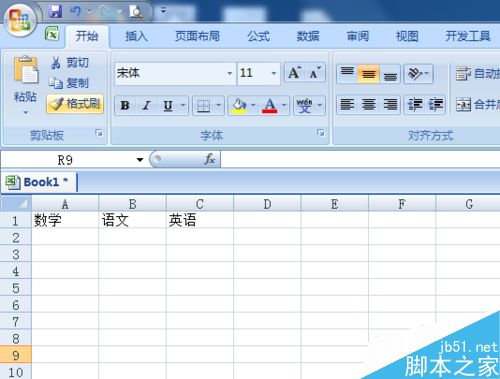
Task: Open underline style dropdown arrow
Action: (183, 106)
